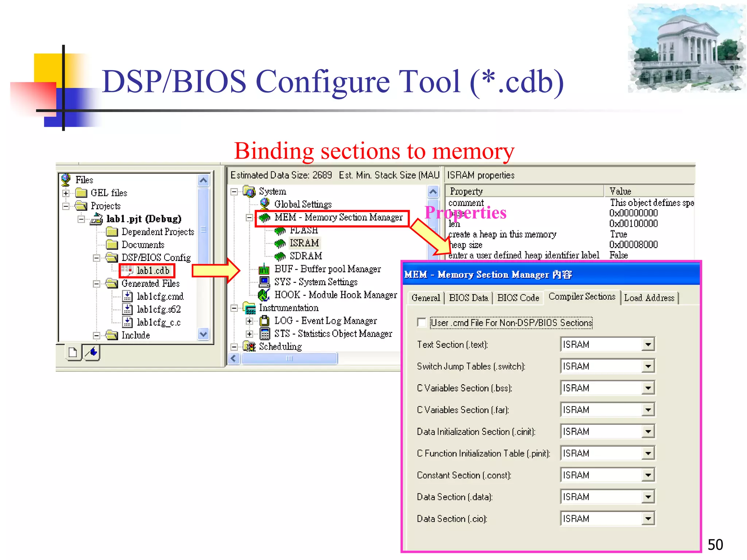Click the file tree scroll up arrow
747x560 pixels.
[x=203, y=180]
